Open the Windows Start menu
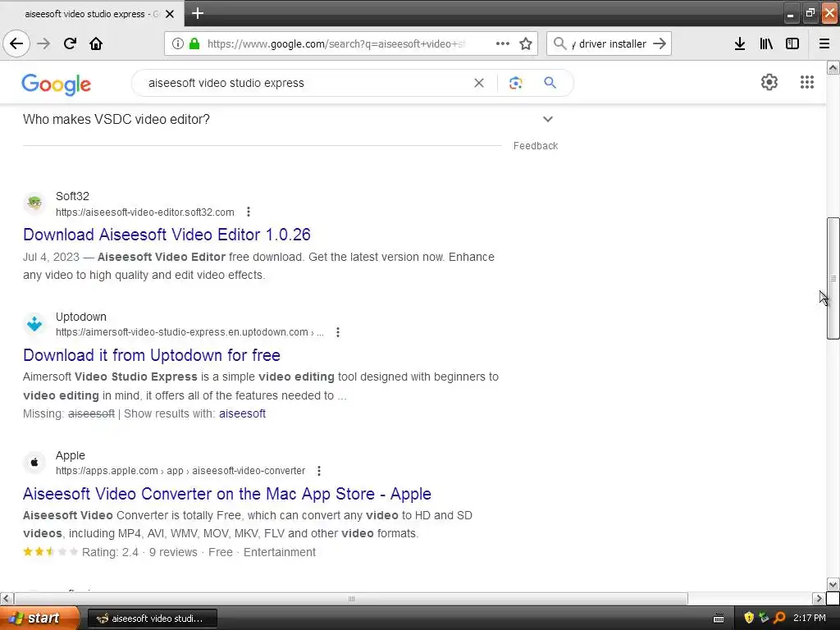840x630 pixels. 40,618
